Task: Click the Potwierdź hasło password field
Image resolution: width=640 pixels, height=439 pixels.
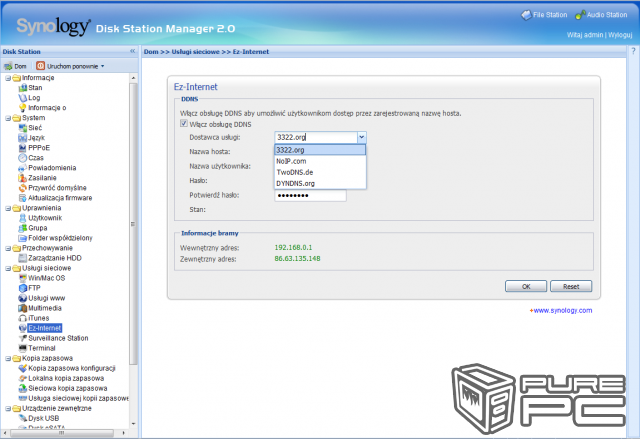Action: pyautogui.click(x=310, y=195)
